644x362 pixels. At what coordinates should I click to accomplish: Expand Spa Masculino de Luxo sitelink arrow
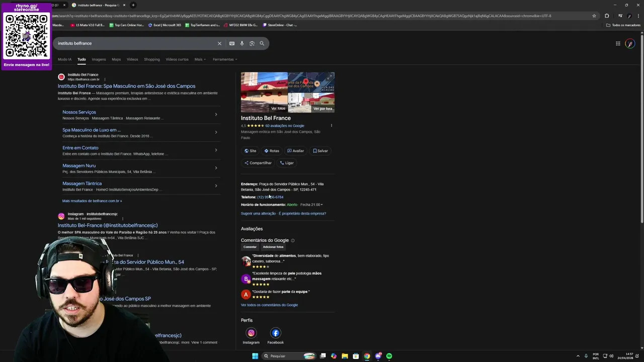(216, 132)
